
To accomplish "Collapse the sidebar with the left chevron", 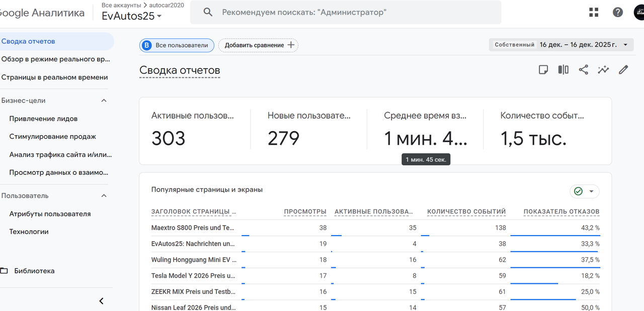I will [101, 301].
